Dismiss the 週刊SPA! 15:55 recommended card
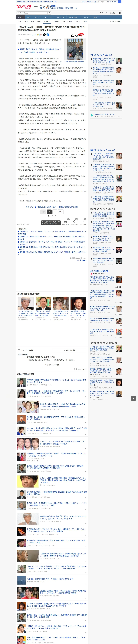Viewport: 138px width, 644px height. (68, 320)
